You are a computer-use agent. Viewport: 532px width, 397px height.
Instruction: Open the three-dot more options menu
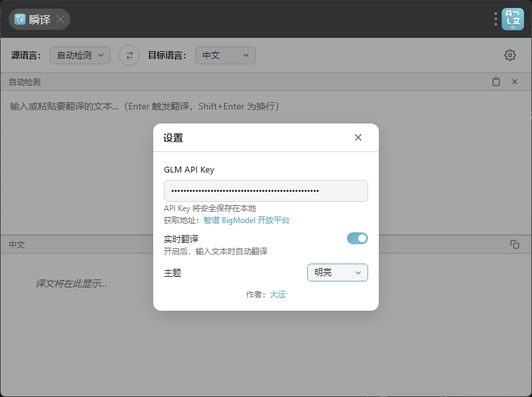496,19
